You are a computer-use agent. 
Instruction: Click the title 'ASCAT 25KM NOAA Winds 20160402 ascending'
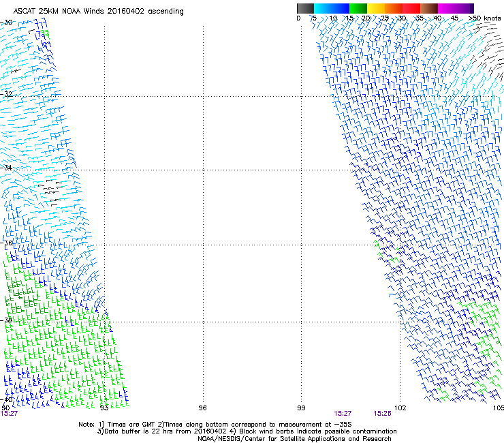tap(98, 12)
